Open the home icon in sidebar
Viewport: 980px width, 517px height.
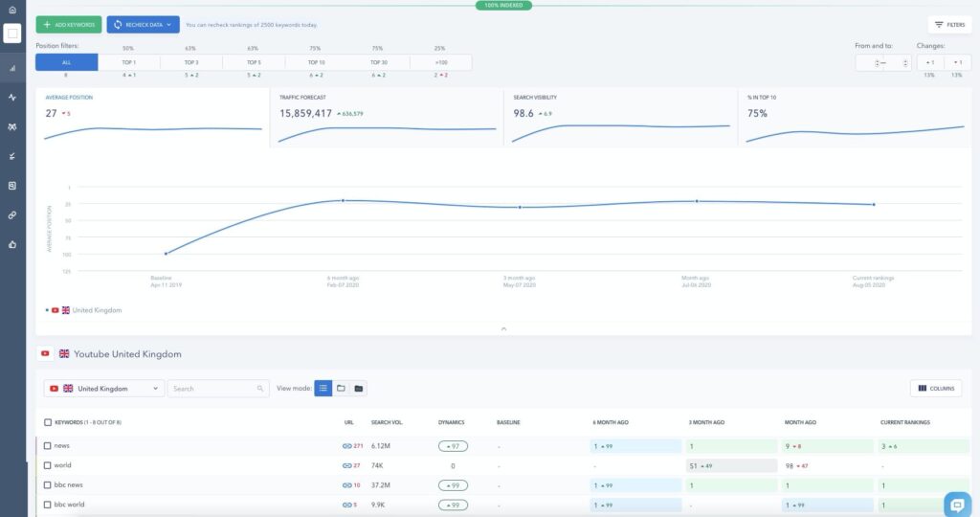click(11, 10)
